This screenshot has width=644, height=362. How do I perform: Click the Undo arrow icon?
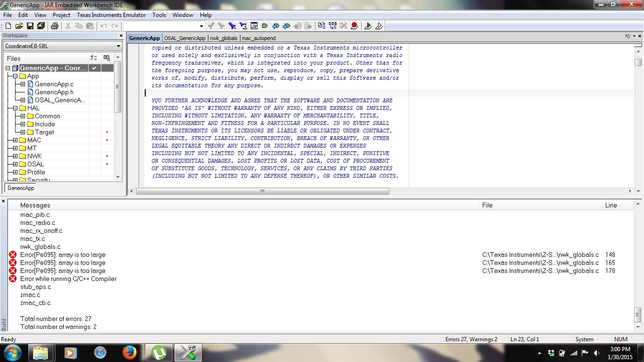pos(104,26)
